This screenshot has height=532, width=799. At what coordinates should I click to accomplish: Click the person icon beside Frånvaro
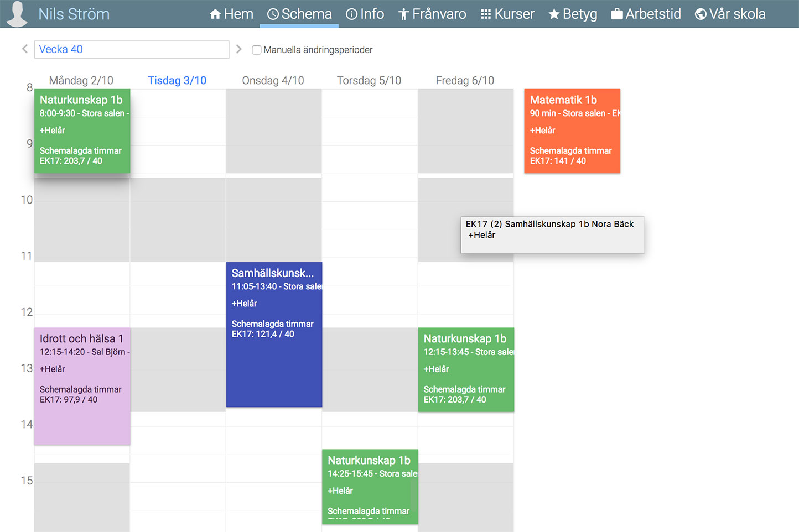click(403, 14)
